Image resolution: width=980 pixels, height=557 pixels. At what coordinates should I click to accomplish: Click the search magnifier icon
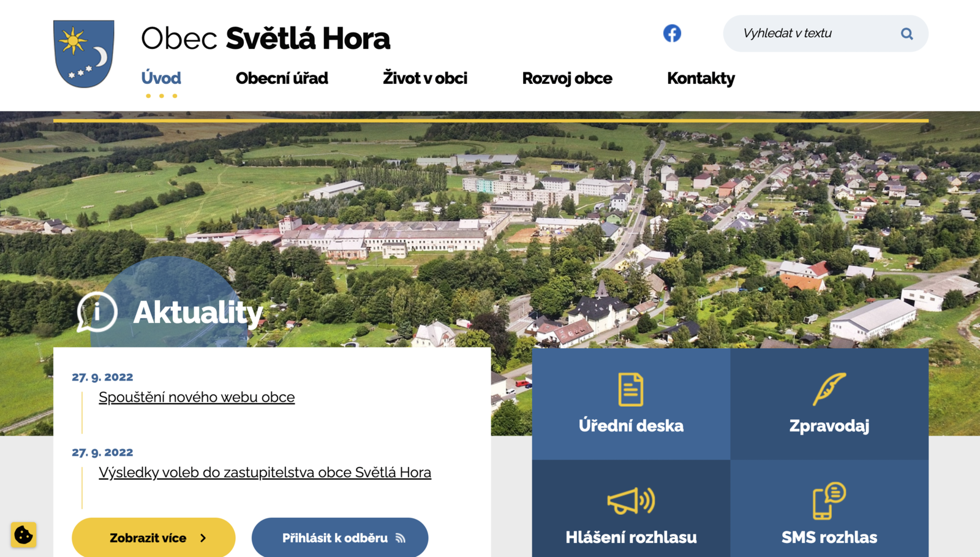(x=907, y=34)
